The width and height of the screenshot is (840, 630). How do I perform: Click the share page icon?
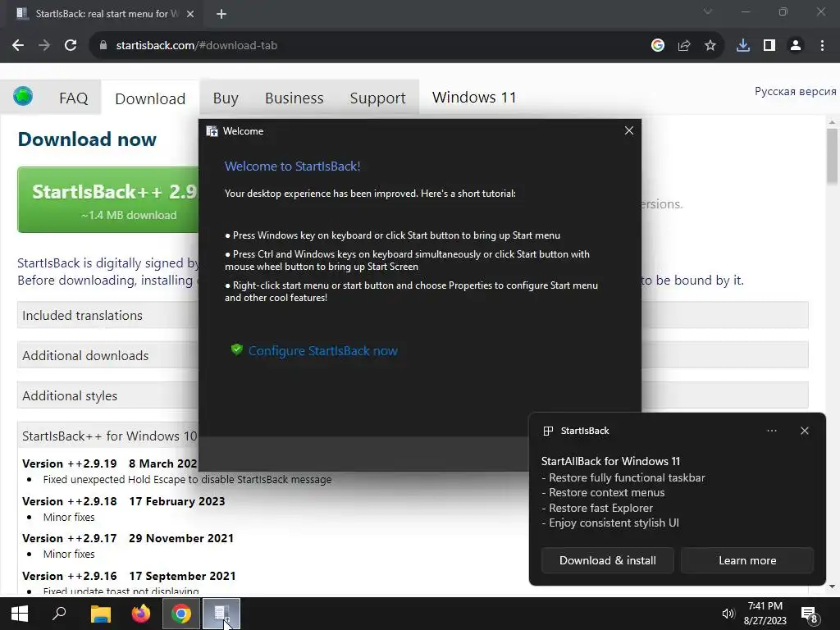(x=684, y=46)
